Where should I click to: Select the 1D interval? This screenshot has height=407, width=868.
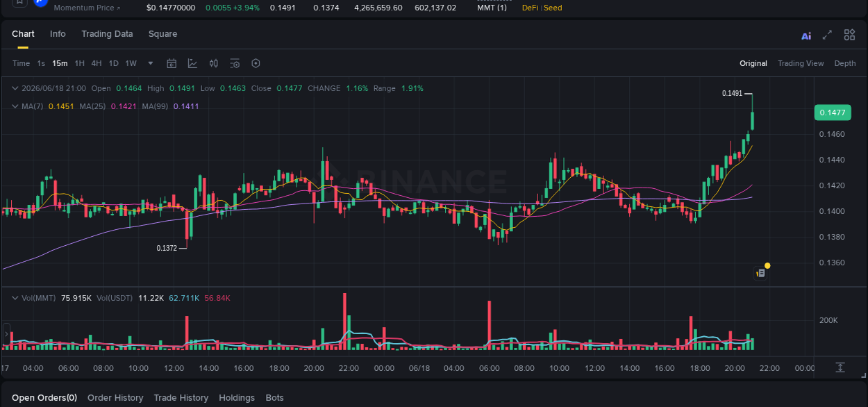click(x=113, y=63)
